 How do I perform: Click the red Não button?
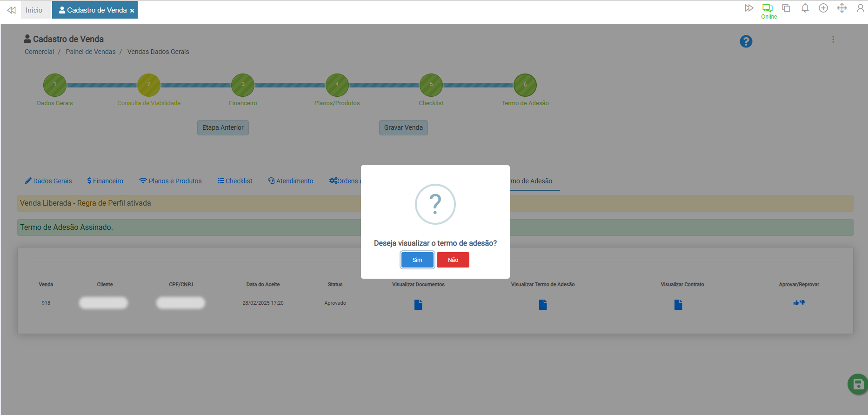453,260
